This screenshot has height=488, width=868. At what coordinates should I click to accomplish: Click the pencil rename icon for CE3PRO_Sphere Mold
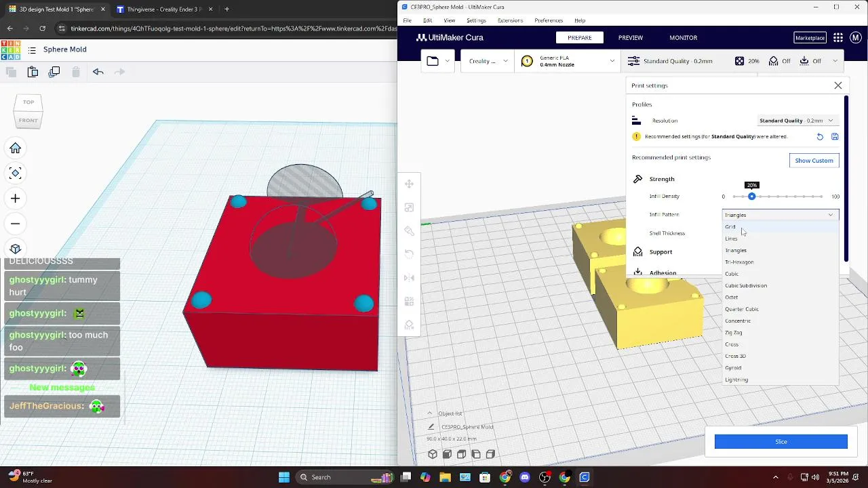point(431,427)
